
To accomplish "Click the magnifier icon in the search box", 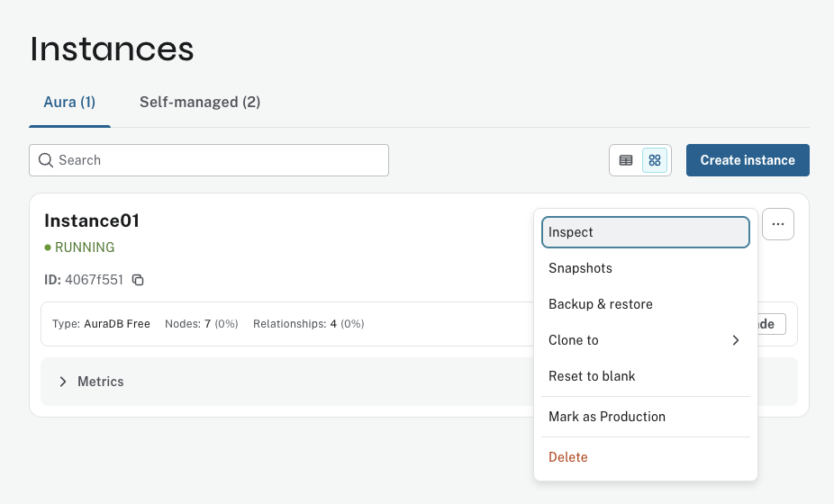I will click(x=45, y=160).
